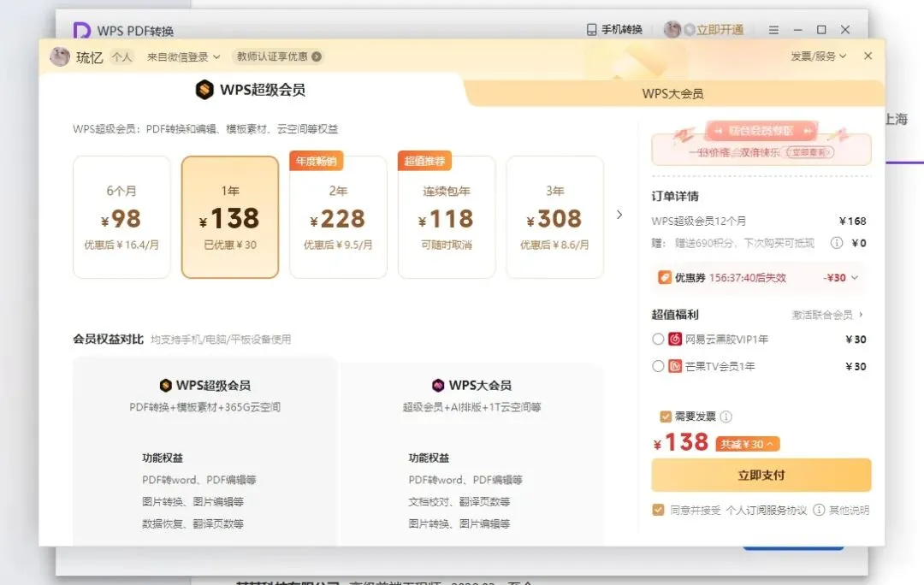Click the PDF转换+模板素材+365G云空间 text

click(x=205, y=407)
